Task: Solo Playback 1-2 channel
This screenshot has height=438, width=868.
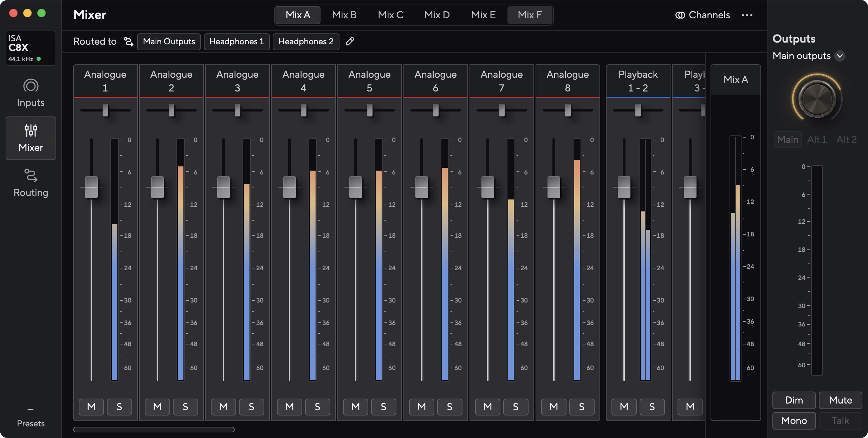Action: point(652,407)
